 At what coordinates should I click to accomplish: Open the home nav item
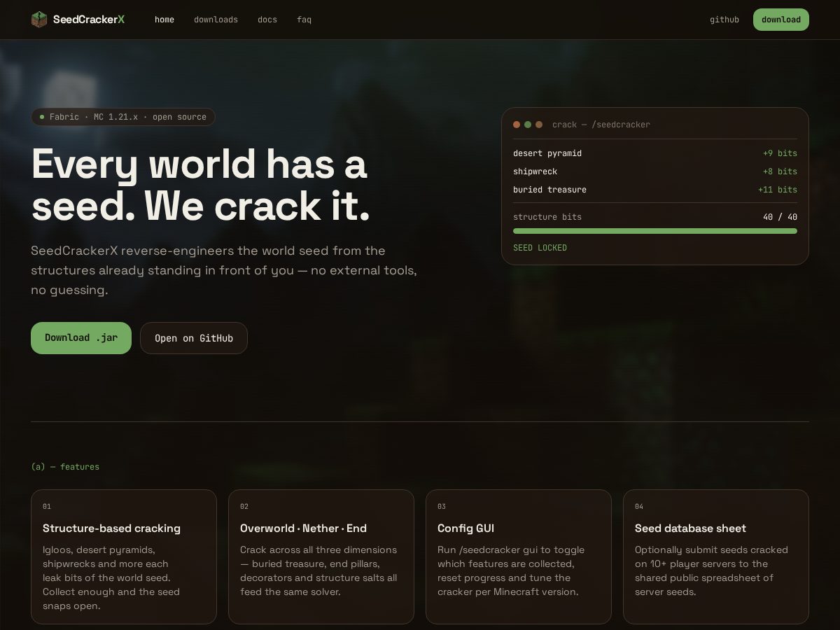[164, 20]
